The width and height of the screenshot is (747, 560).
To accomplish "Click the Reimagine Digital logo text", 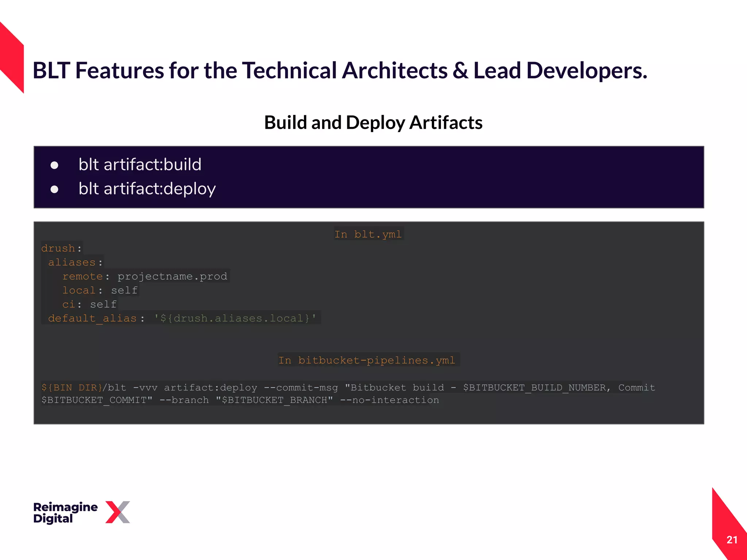I will [65, 513].
